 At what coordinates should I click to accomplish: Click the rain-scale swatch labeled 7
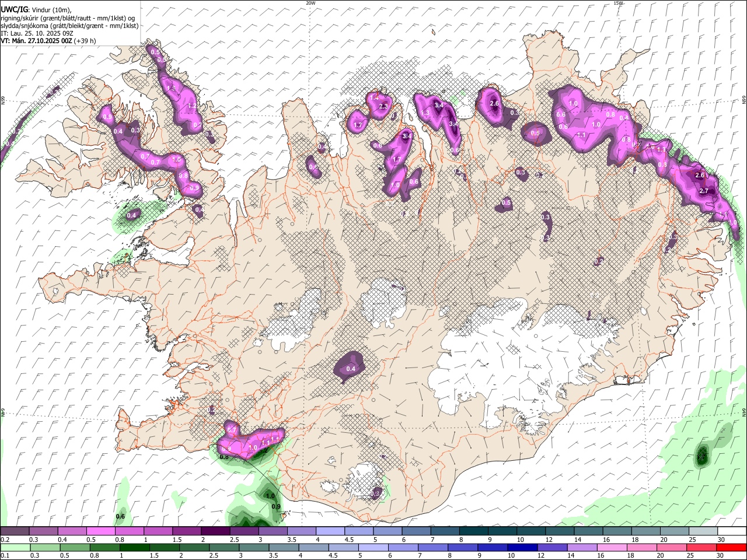coord(433,547)
